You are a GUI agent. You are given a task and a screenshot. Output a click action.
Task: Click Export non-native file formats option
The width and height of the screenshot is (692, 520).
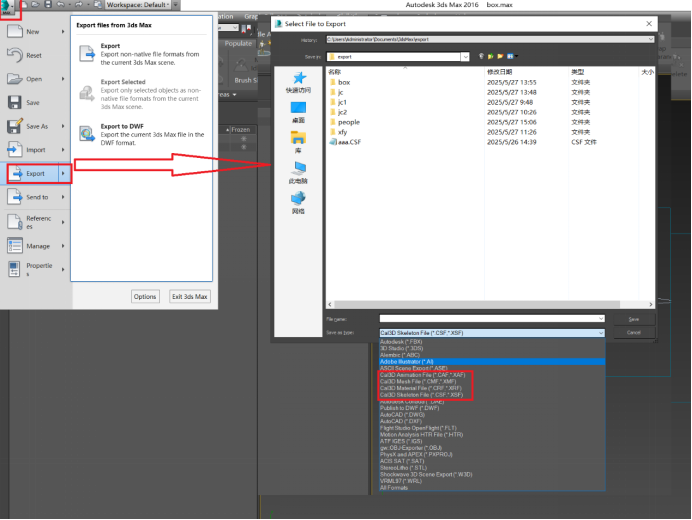(141, 54)
